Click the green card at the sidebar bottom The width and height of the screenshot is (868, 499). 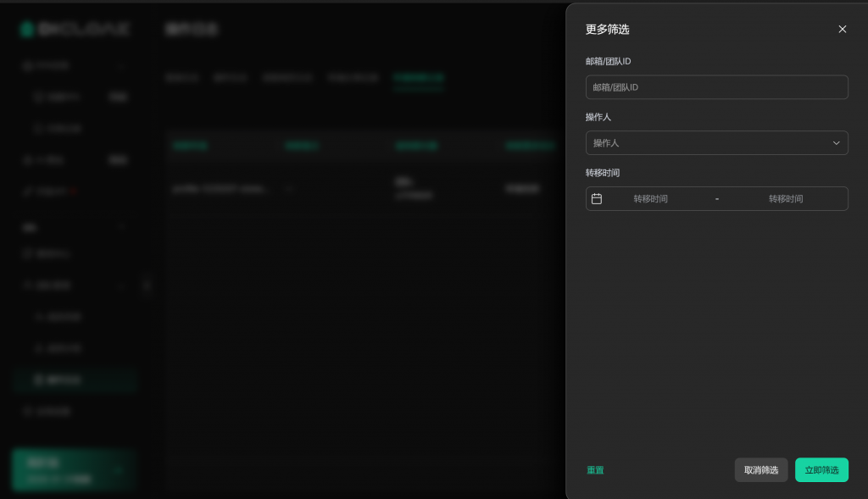74,470
